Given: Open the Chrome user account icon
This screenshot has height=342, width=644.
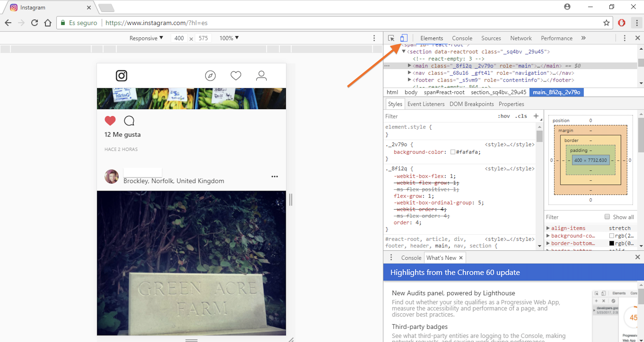Looking at the screenshot, I should (x=567, y=7).
